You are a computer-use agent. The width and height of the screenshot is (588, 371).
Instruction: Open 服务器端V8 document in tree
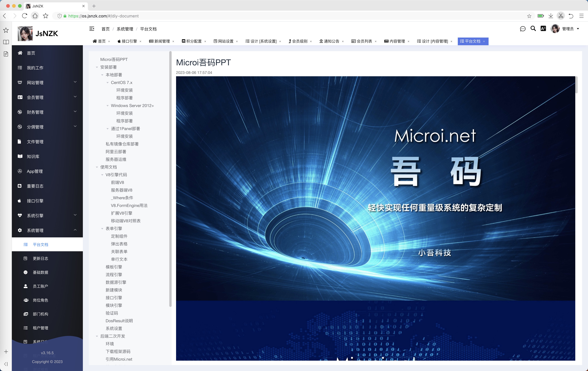point(121,190)
